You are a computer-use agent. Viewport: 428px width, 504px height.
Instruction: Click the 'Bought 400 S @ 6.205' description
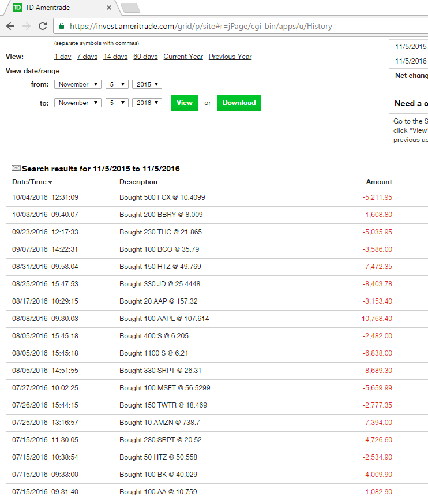click(x=154, y=336)
